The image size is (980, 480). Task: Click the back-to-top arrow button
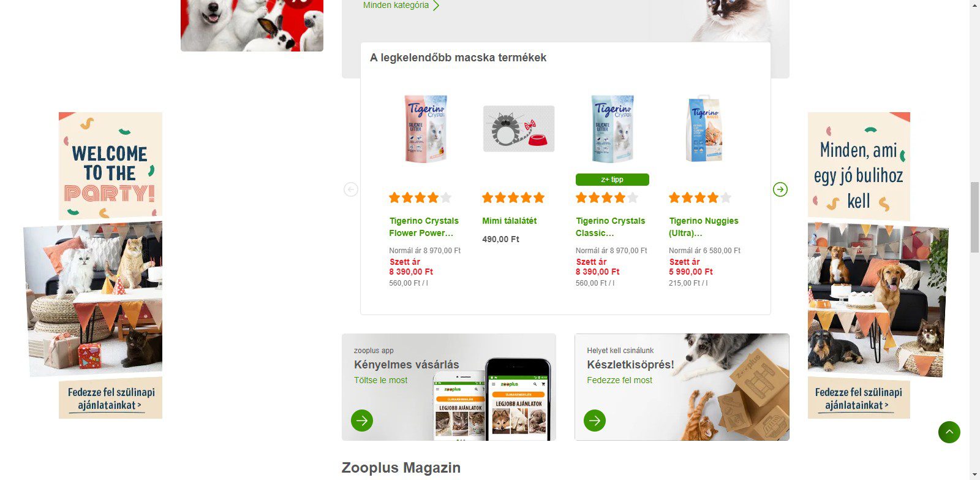tap(949, 432)
